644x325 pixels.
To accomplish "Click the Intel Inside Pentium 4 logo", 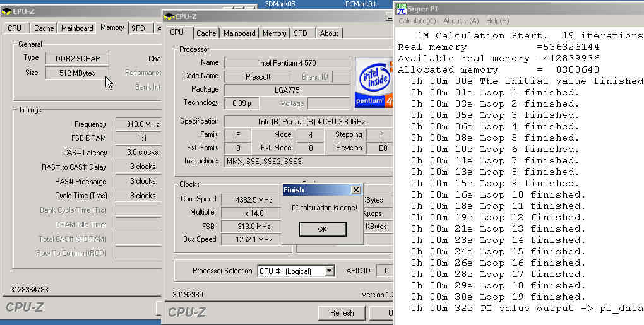I will 373,83.
